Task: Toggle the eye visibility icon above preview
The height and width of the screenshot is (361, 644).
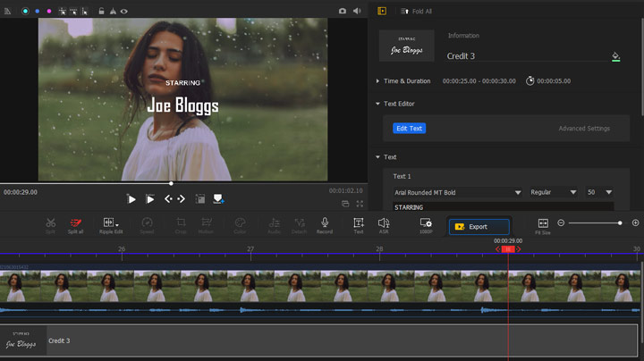Action: (124, 11)
